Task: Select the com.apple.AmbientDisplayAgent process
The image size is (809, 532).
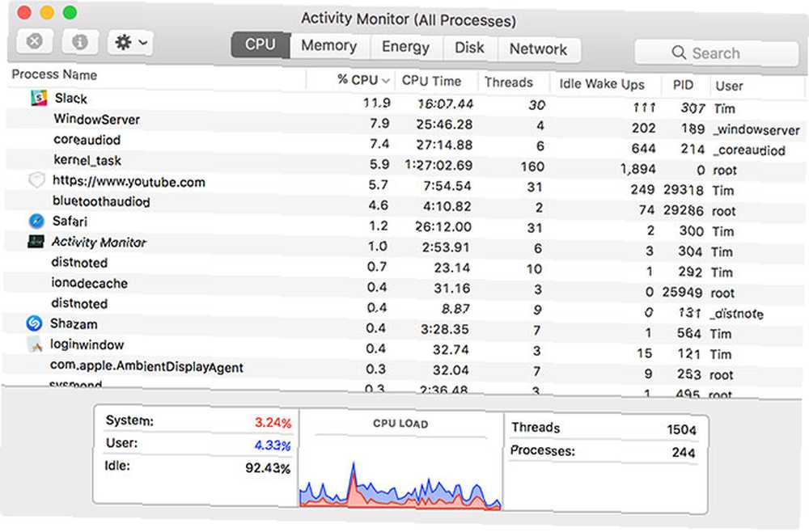Action: 146,366
